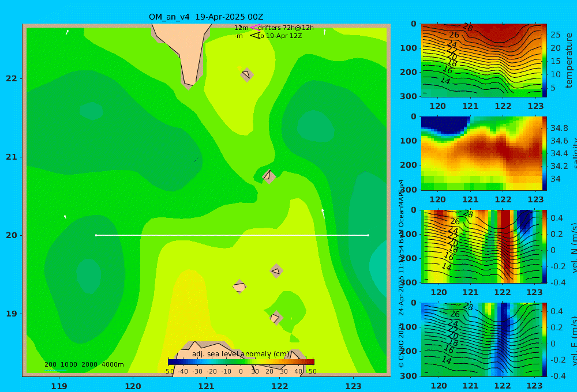The image size is (577, 392).
Task: Open the eastward velocity section panel
Action: tap(481, 340)
